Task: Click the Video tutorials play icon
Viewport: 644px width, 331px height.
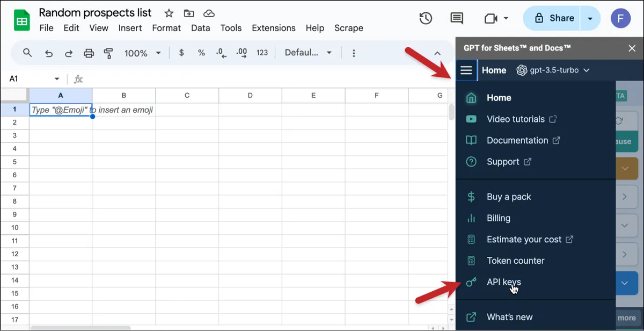Action: point(471,119)
